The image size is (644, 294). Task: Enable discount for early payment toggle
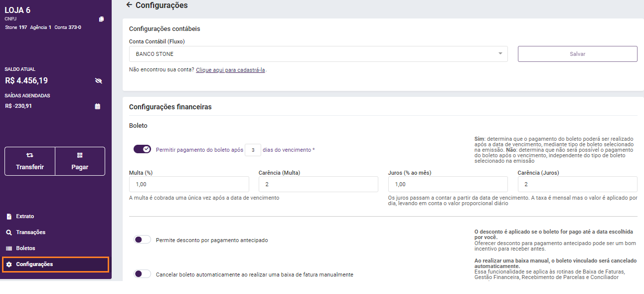point(143,240)
